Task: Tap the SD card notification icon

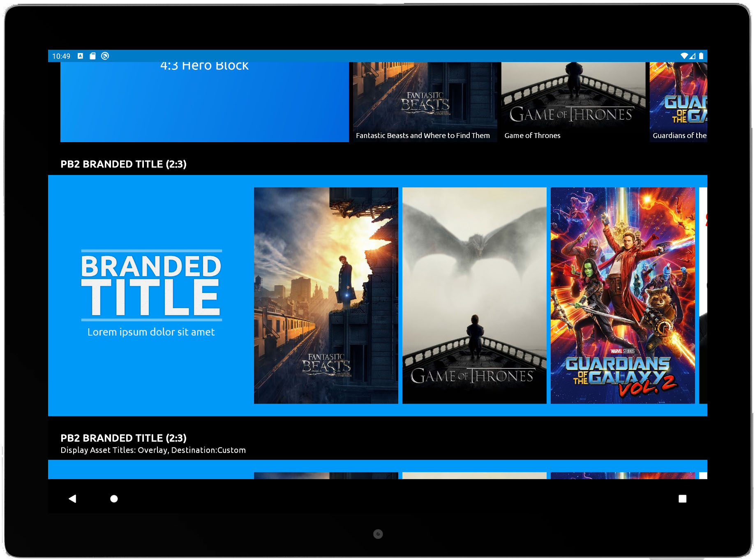Action: [92, 56]
